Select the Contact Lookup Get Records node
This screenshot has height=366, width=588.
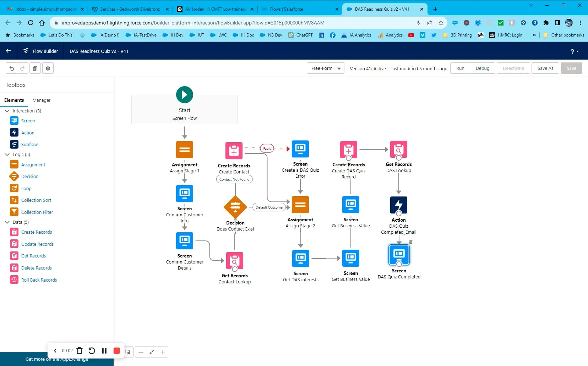point(235,261)
